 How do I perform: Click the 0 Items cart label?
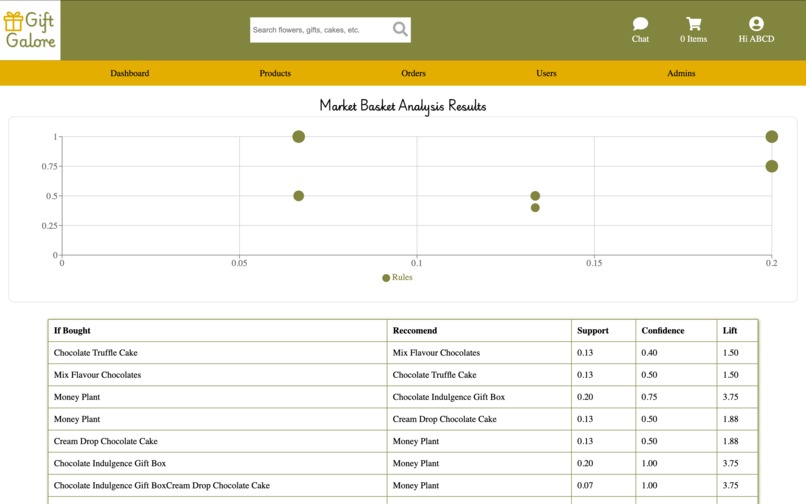click(693, 39)
